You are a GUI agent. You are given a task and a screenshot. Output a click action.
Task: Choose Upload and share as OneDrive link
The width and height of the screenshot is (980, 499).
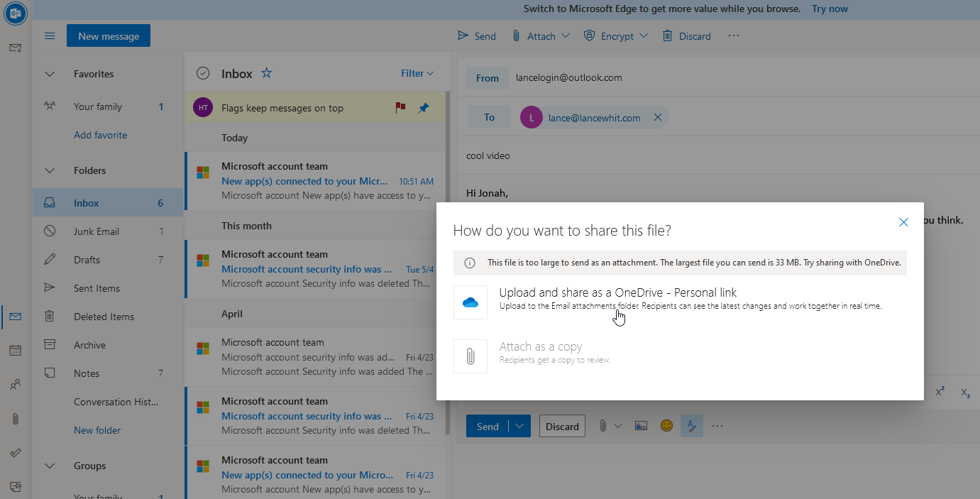coord(680,302)
